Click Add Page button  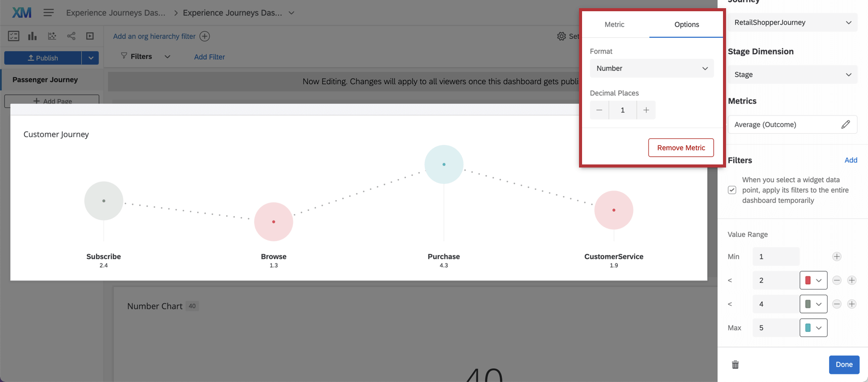coord(52,101)
